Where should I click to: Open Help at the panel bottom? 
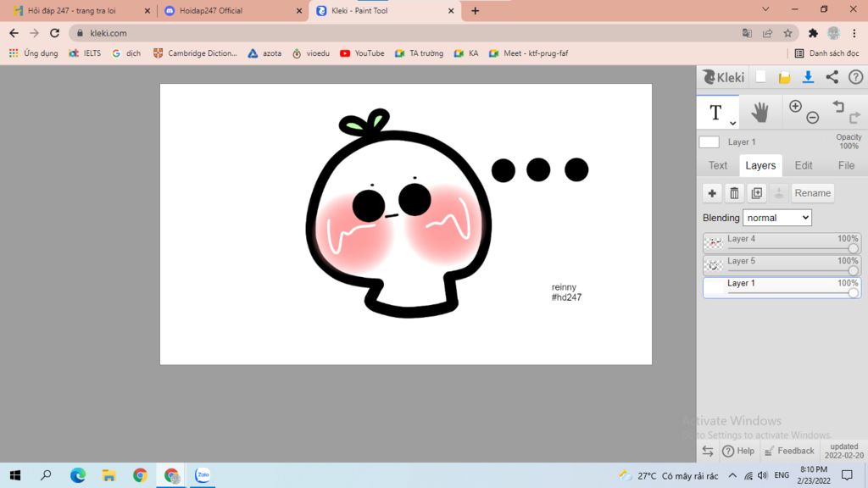tap(738, 451)
